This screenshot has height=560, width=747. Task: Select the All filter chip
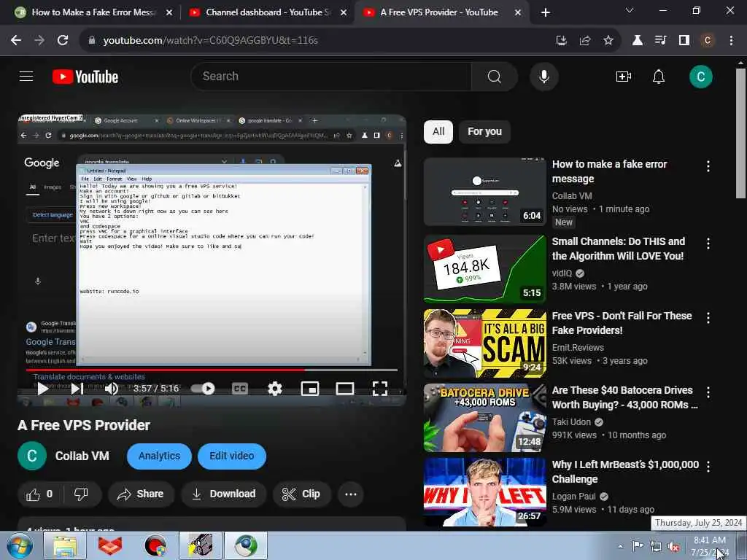438,131
